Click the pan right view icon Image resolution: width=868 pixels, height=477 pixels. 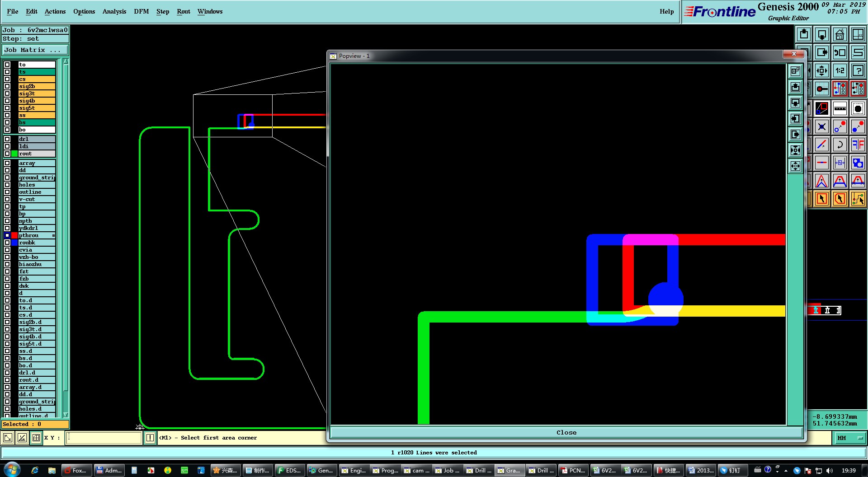coord(822,52)
